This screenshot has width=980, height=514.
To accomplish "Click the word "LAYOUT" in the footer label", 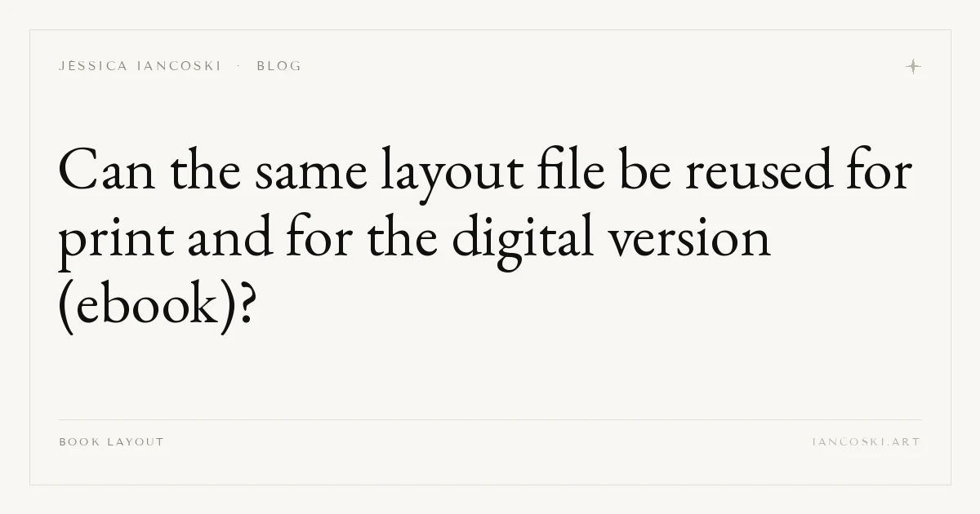I will [136, 442].
